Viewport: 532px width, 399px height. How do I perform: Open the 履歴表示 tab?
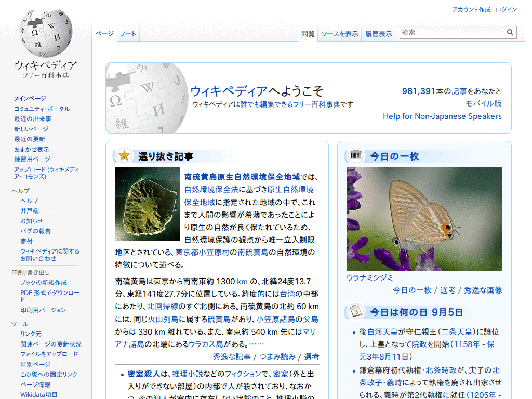pos(378,34)
